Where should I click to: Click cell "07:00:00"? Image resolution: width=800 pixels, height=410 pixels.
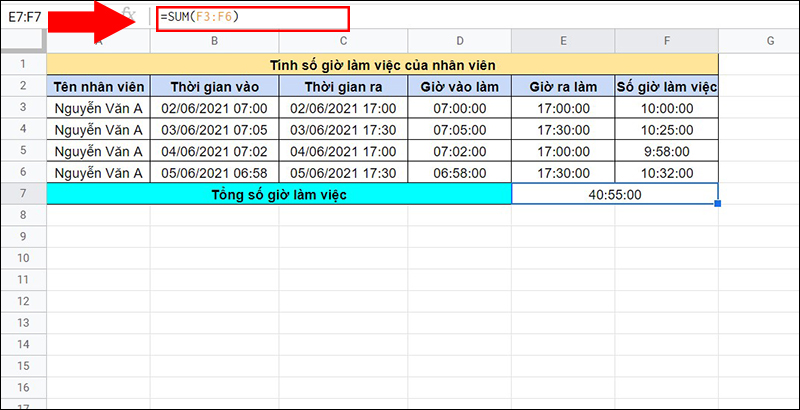[460, 108]
